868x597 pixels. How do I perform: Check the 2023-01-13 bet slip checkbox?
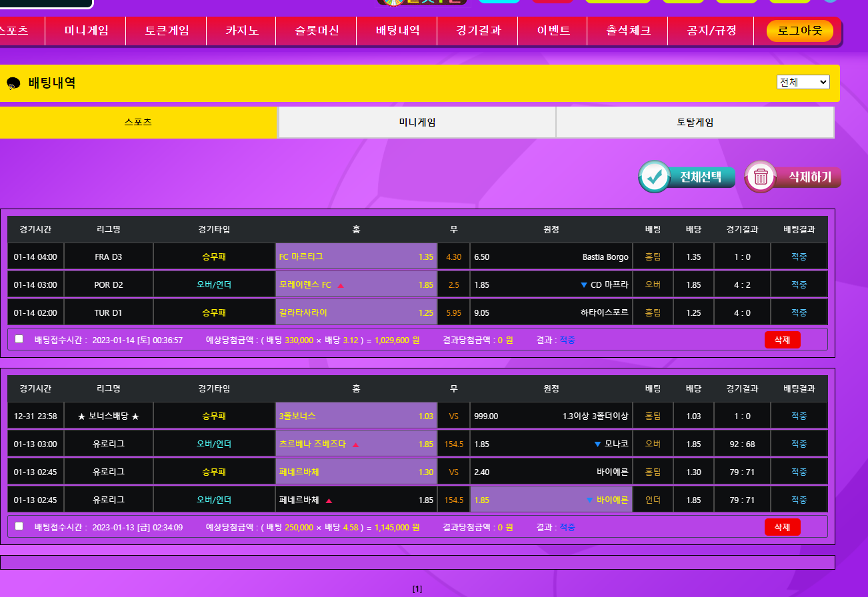point(19,526)
